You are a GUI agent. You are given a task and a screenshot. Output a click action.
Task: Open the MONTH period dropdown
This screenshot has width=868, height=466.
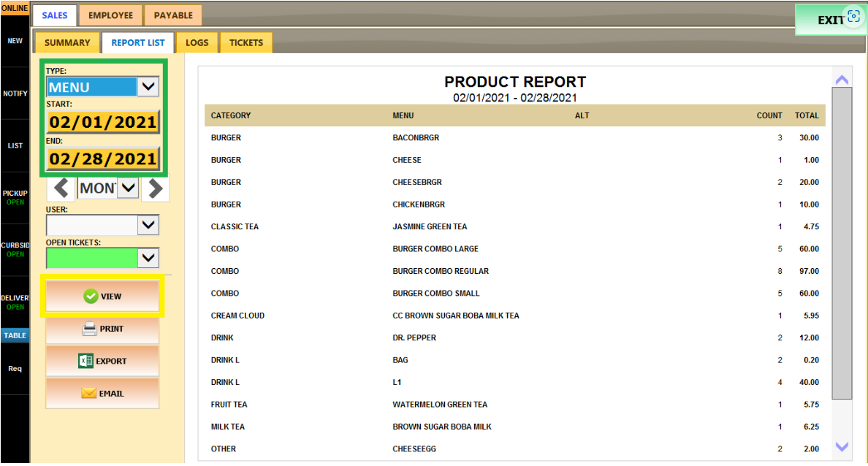point(128,188)
